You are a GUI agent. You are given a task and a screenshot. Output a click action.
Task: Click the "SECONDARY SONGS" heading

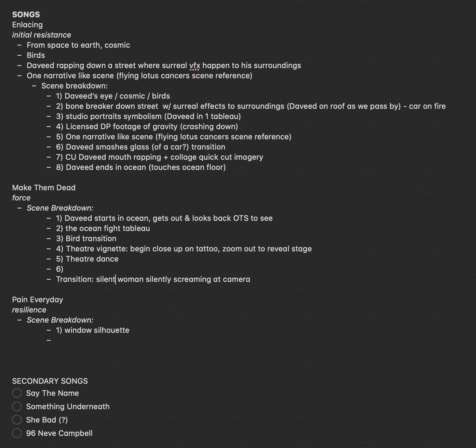pos(50,381)
